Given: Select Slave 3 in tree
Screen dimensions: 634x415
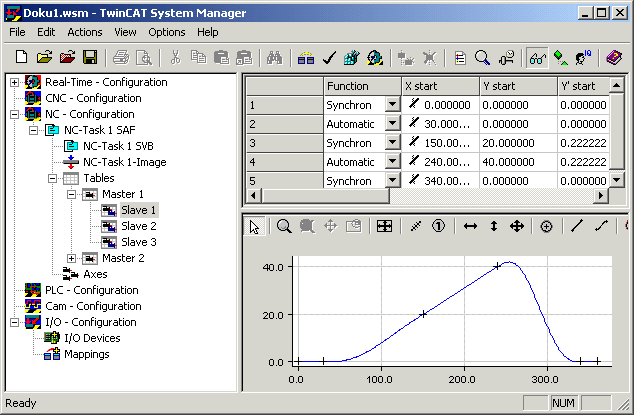Looking at the screenshot, I should click(139, 242).
